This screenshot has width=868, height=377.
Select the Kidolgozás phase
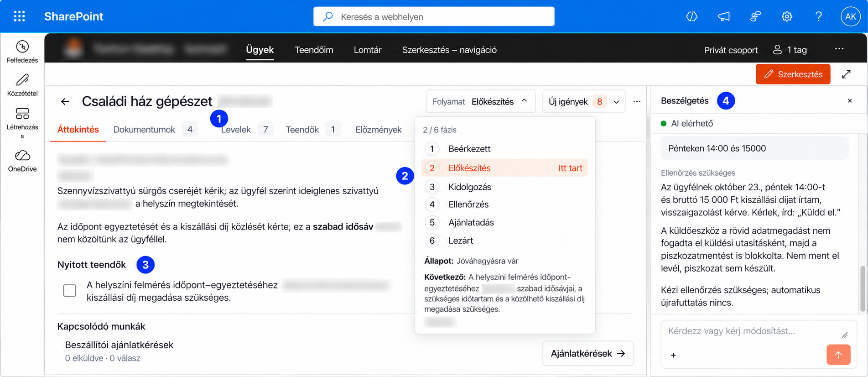point(505,187)
